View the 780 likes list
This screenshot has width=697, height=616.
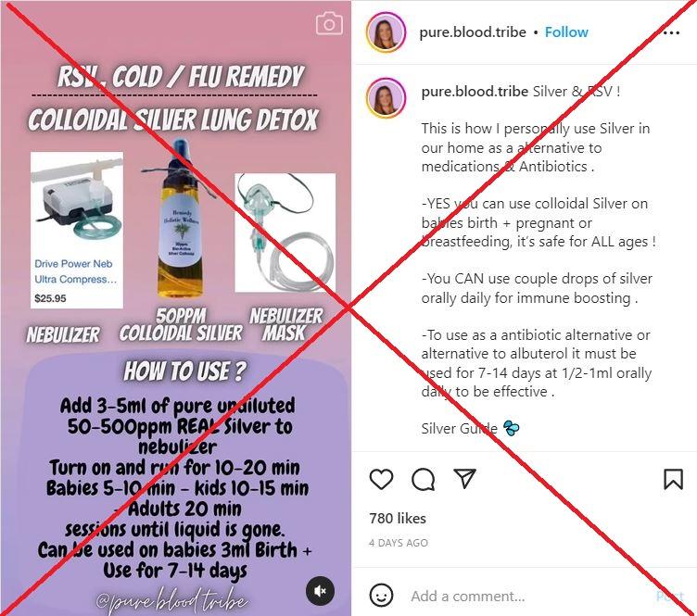coord(398,519)
